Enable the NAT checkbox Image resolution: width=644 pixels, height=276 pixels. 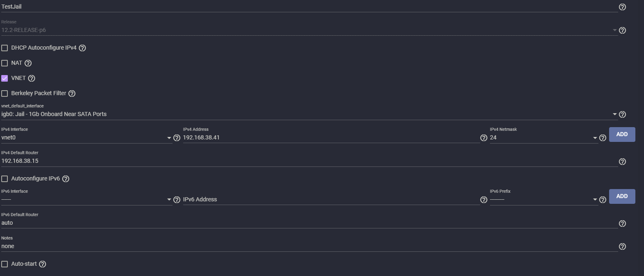(x=5, y=63)
